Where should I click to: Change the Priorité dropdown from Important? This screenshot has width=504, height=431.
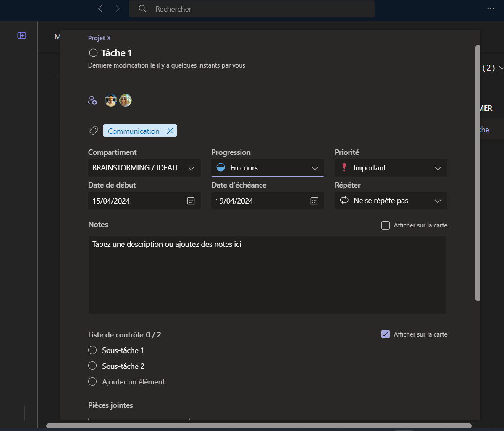(x=391, y=168)
